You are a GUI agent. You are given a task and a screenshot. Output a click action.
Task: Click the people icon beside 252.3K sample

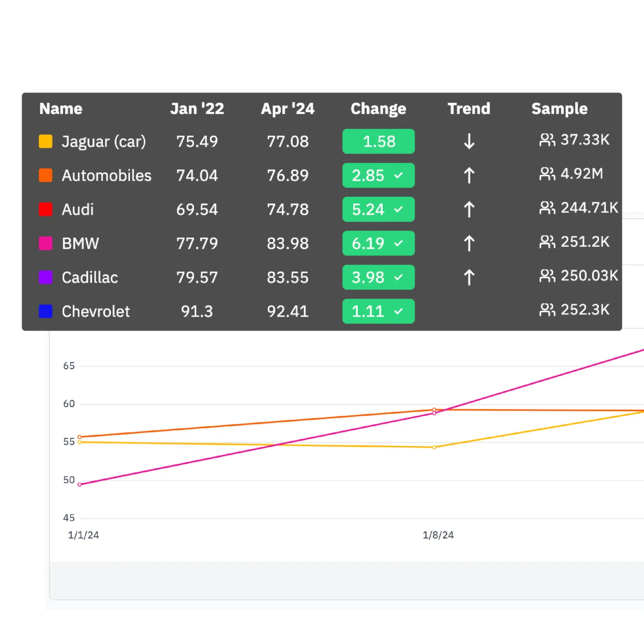(x=547, y=310)
